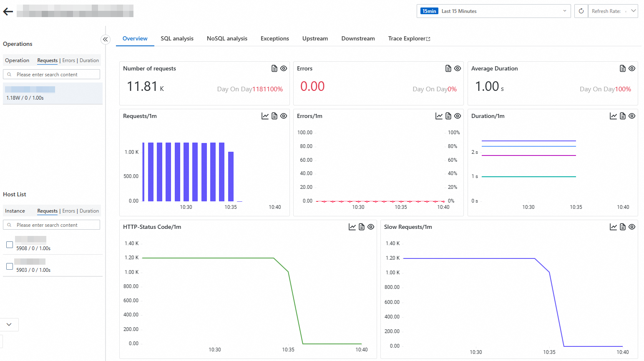Image resolution: width=644 pixels, height=361 pixels.
Task: Check the host instance with 5908 requests
Action: [x=10, y=245]
